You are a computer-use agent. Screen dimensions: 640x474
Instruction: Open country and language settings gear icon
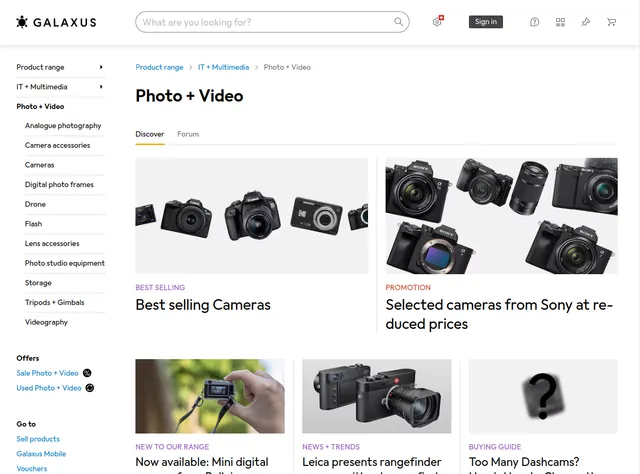(437, 22)
